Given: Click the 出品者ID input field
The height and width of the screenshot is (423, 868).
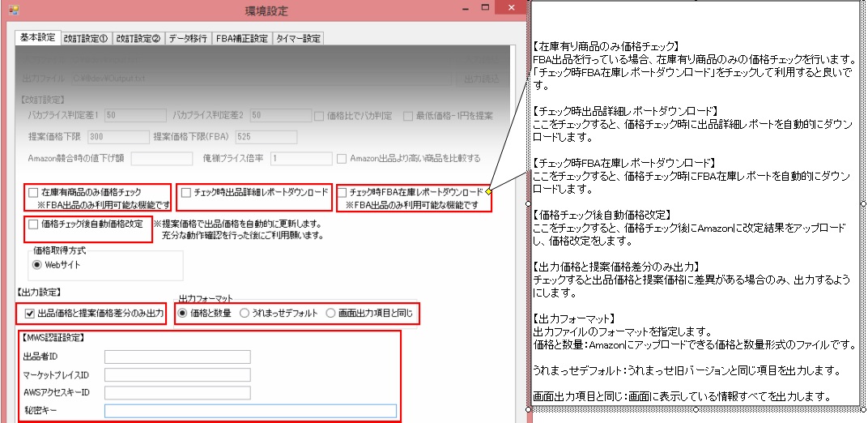Looking at the screenshot, I should coord(177,357).
